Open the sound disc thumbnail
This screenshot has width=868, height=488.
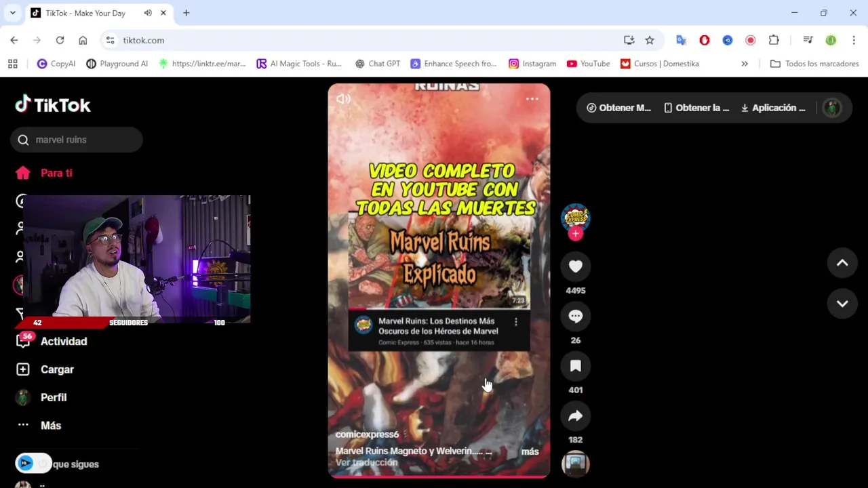[x=576, y=464]
